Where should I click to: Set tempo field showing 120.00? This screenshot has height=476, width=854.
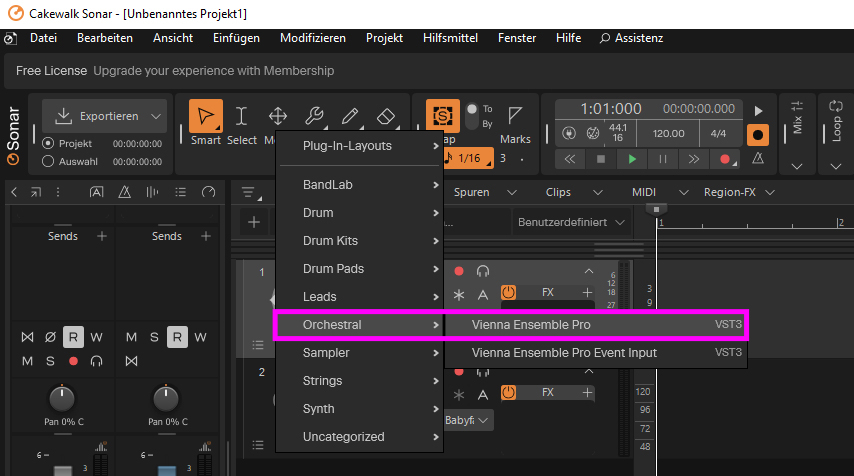pyautogui.click(x=669, y=133)
